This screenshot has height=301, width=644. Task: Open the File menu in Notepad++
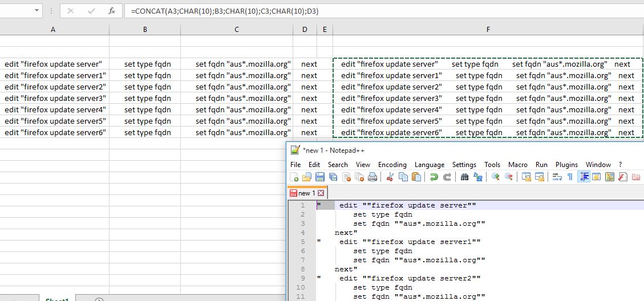click(x=295, y=165)
